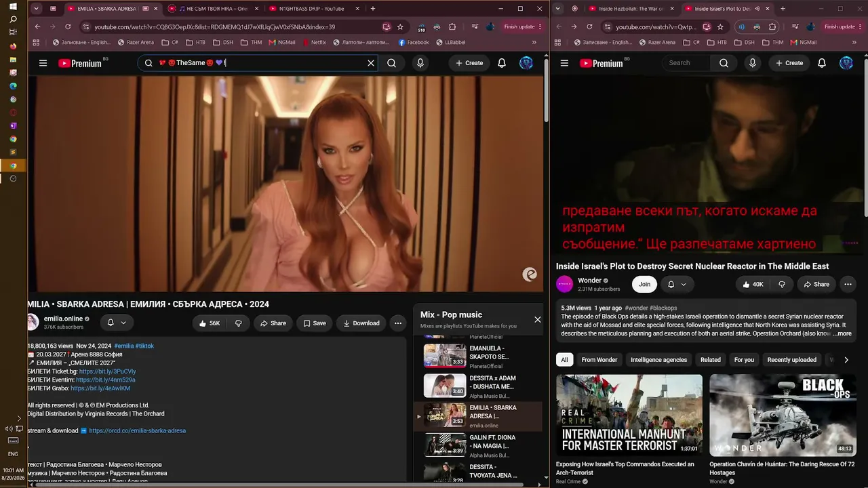The image size is (868, 488).
Task: Click the #emilia hashtag
Action: (123, 346)
